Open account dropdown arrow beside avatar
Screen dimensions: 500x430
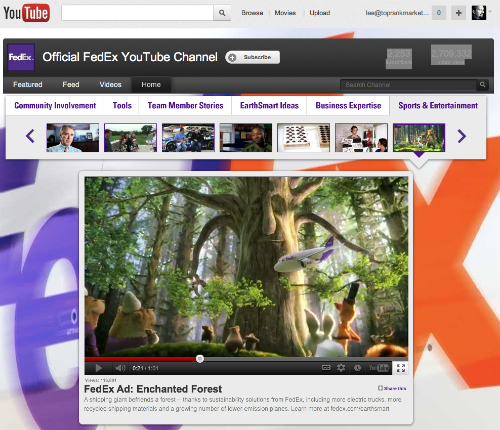(490, 12)
